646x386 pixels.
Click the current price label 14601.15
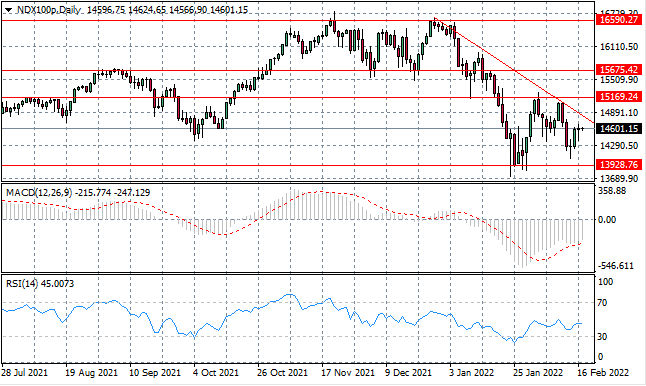619,129
